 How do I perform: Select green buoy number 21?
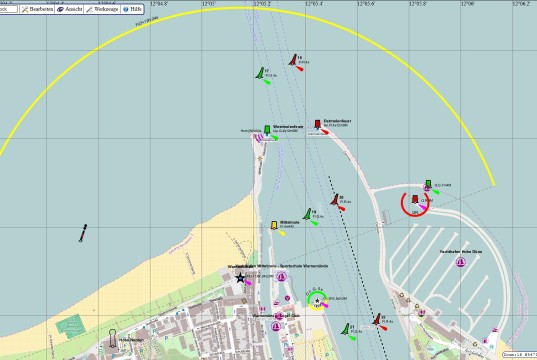point(346,329)
